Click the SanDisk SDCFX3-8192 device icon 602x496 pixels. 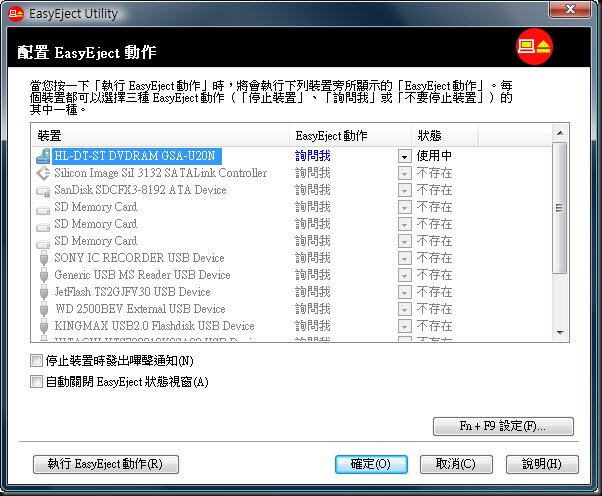(x=43, y=190)
